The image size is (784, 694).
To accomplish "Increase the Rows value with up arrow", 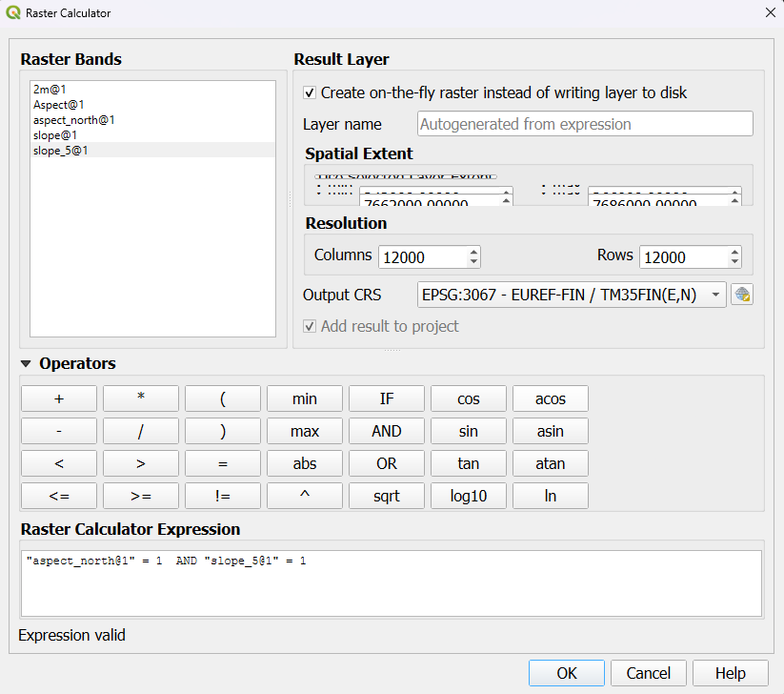I will (x=734, y=253).
